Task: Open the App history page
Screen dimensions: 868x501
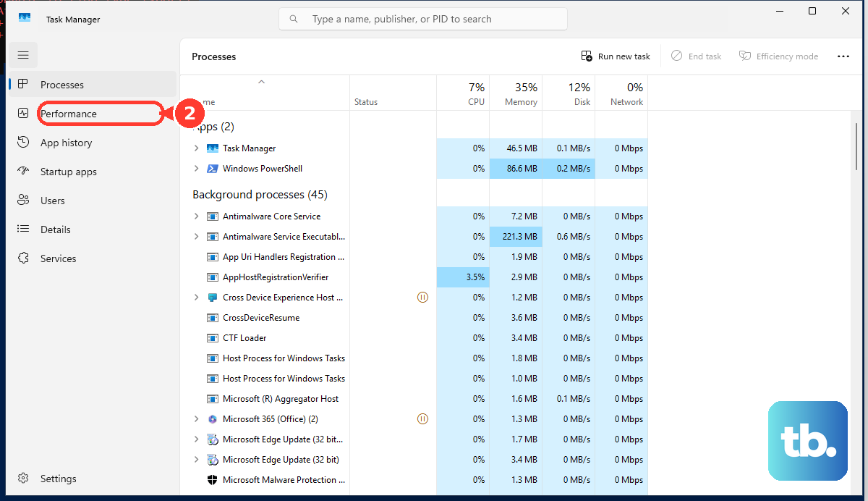Action: coord(93,143)
